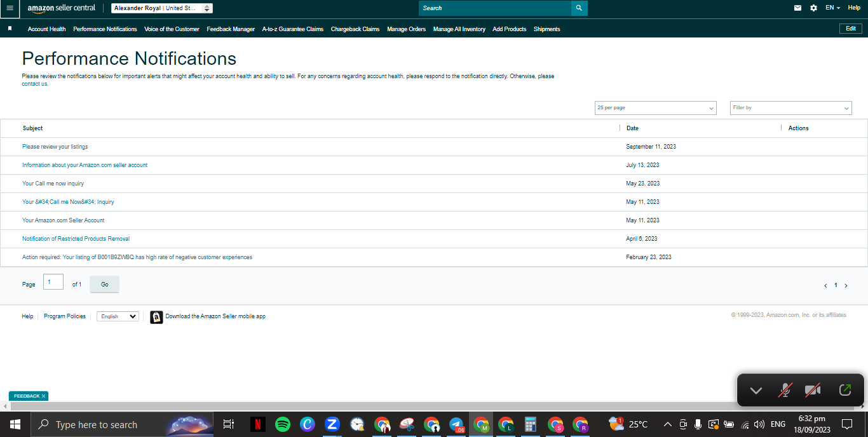Open the Windows notification center
This screenshot has height=437, width=868.
point(847,424)
